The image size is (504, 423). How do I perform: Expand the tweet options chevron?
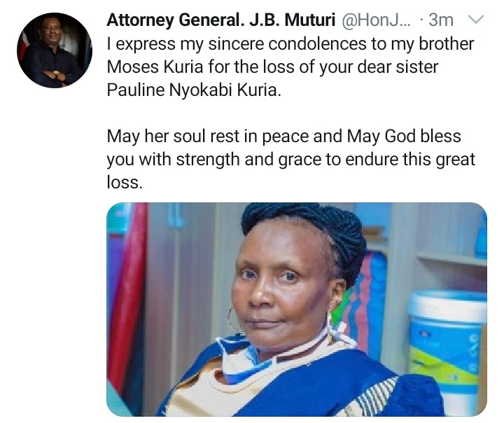pos(475,20)
